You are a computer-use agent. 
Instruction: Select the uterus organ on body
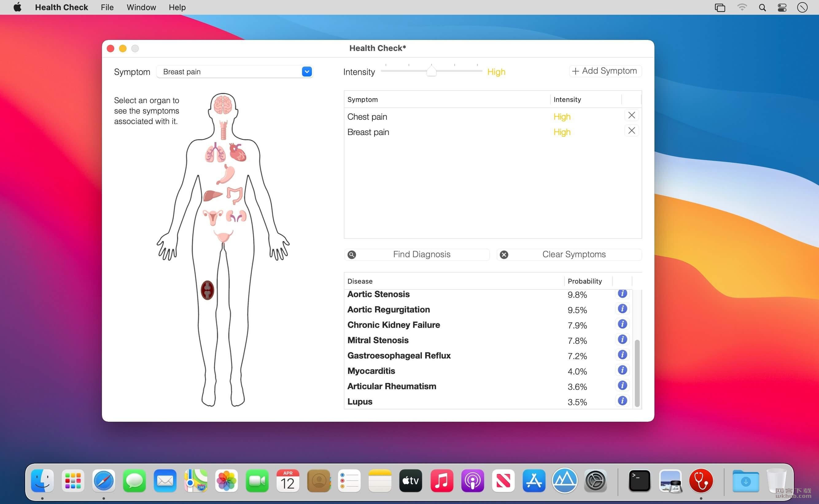pyautogui.click(x=213, y=217)
